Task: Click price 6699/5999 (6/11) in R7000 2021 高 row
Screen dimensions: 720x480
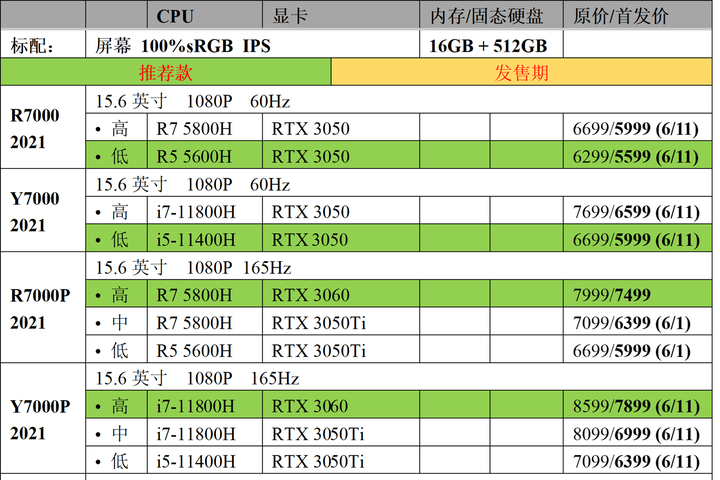Action: pos(636,129)
